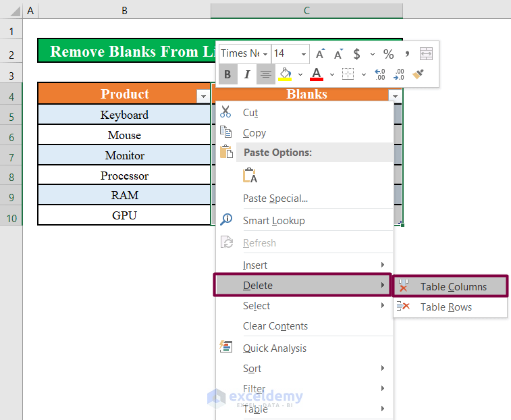This screenshot has width=511, height=420.
Task: Open the Times New Roman font dropdown
Action: [x=265, y=54]
